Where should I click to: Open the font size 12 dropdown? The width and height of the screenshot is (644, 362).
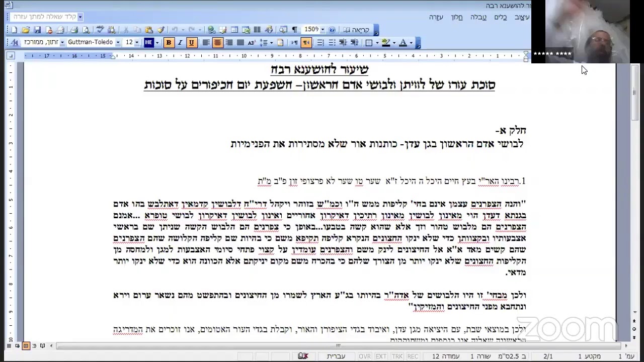137,43
